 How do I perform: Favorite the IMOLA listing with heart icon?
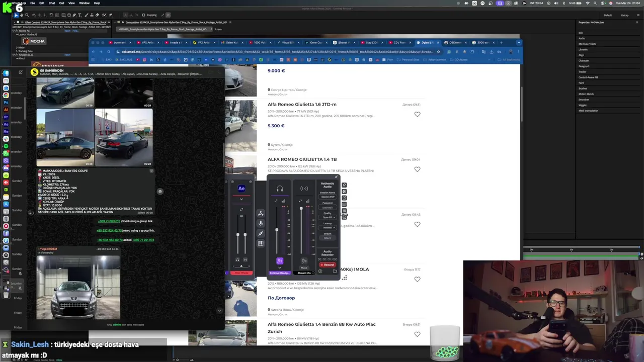(x=417, y=280)
